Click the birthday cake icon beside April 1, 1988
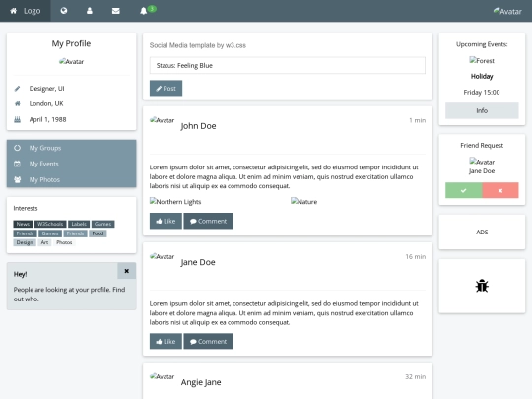Viewport: 532px width, 399px height. (x=17, y=119)
